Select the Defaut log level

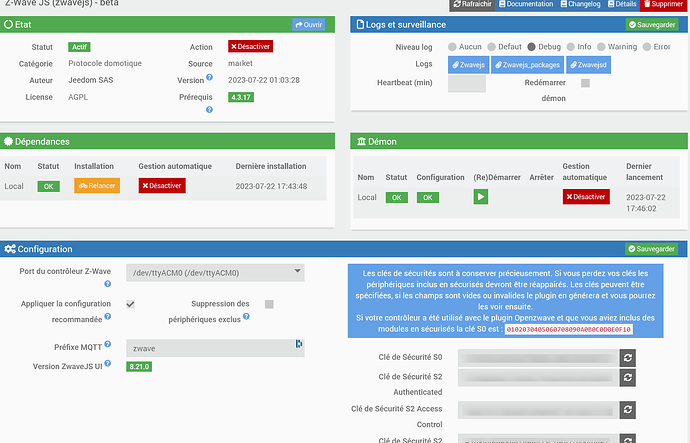492,47
